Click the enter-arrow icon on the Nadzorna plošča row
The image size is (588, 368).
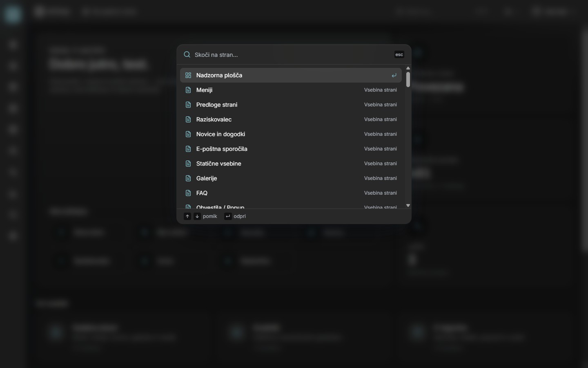click(394, 75)
